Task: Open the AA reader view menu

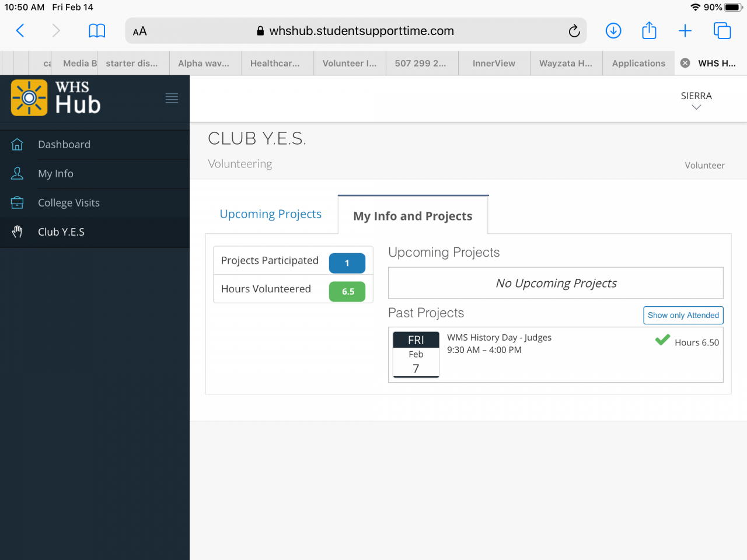Action: [x=140, y=32]
